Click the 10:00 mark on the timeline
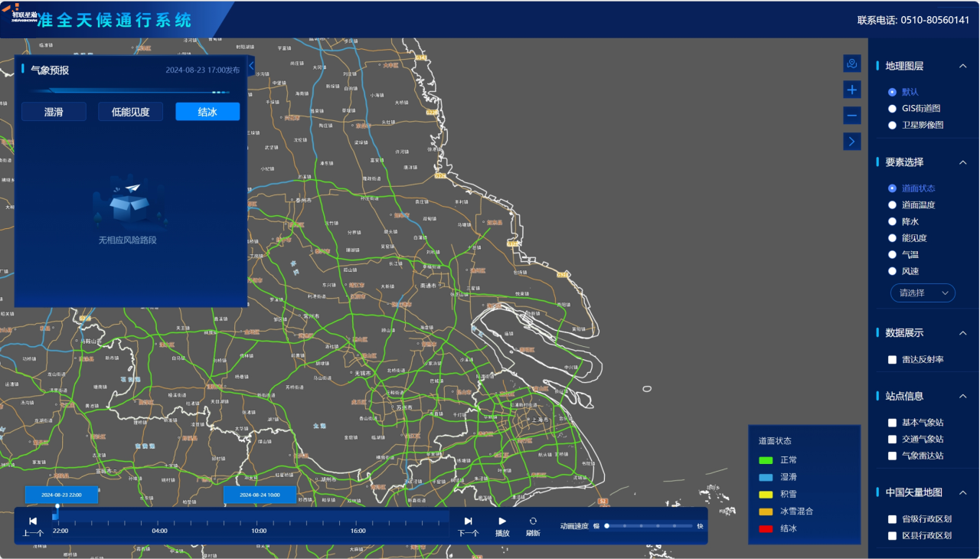This screenshot has height=559, width=980. [x=259, y=523]
